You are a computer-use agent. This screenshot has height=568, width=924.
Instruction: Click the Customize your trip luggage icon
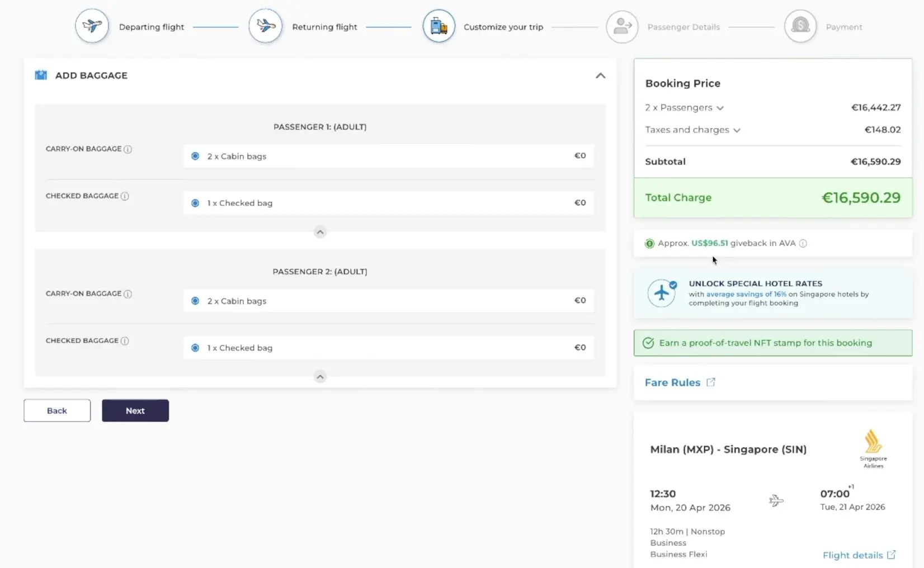click(x=439, y=26)
